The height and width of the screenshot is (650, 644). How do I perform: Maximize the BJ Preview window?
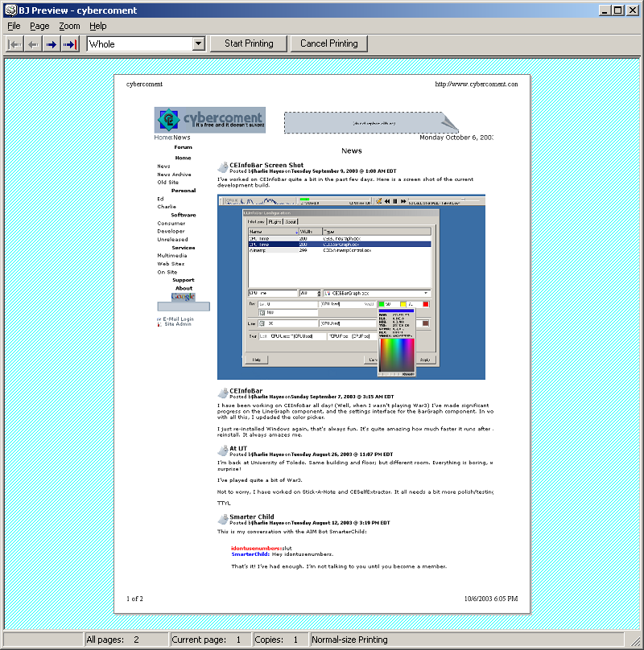[x=618, y=10]
